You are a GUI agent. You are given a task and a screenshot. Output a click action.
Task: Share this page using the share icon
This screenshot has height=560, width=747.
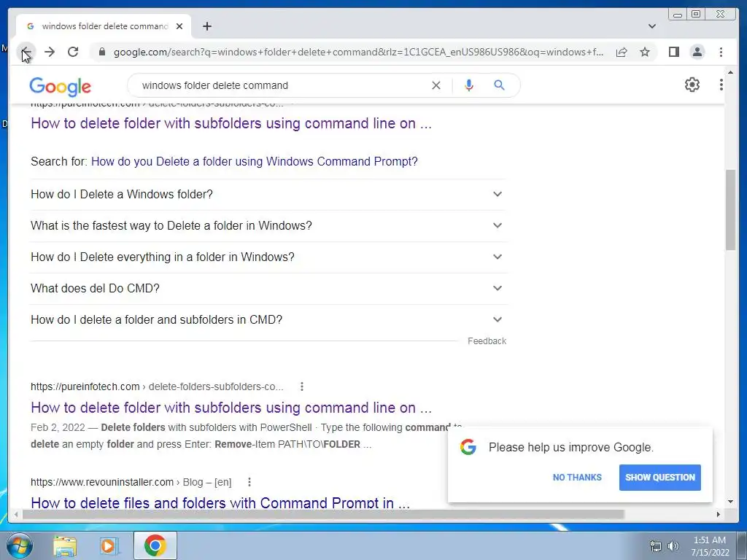pyautogui.click(x=622, y=52)
